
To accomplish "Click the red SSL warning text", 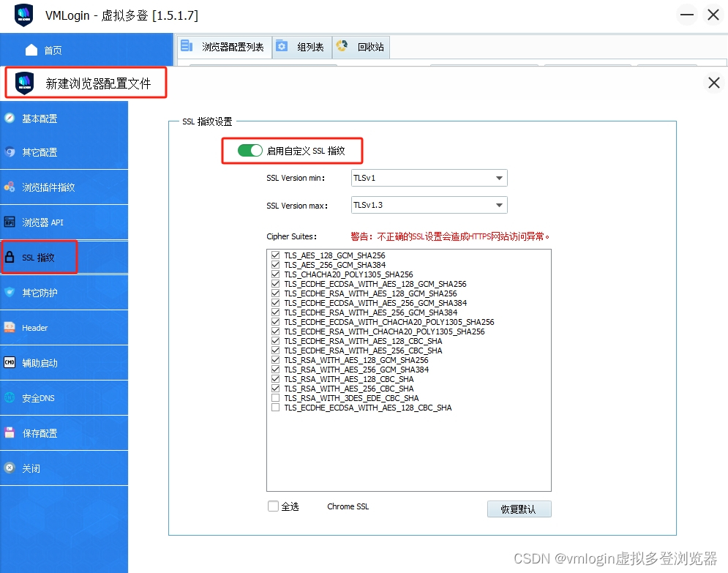I will 450,236.
